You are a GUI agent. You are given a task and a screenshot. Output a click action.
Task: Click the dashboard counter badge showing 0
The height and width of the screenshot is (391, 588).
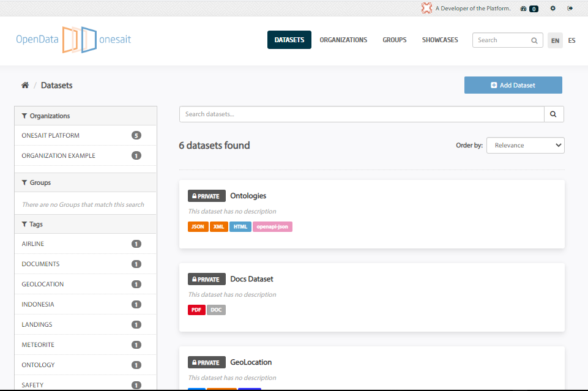[x=534, y=9]
